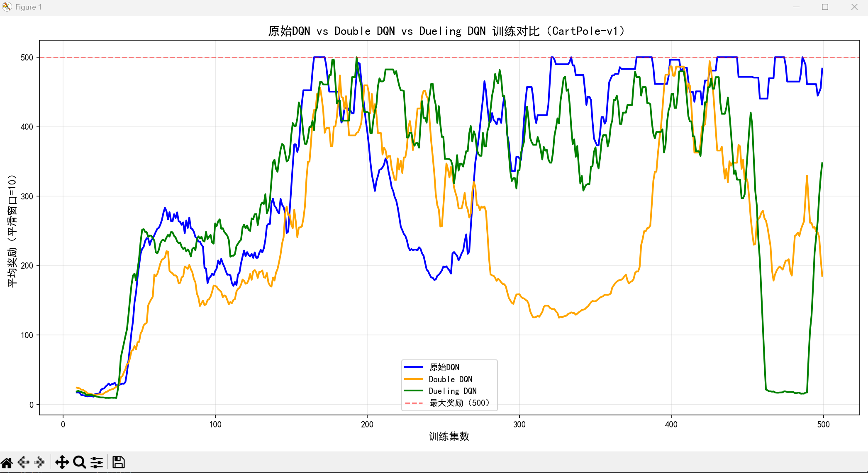Click the matplotlib Figure 1 window icon

pos(7,7)
